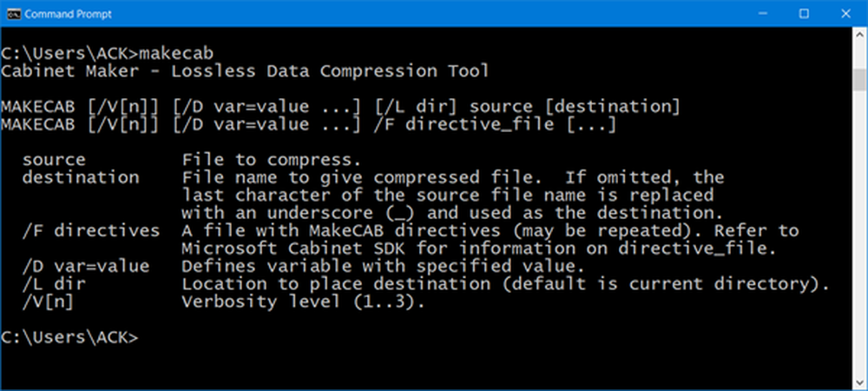Click the "/V[n]" option label in the list
The image size is (868, 391).
54,302
